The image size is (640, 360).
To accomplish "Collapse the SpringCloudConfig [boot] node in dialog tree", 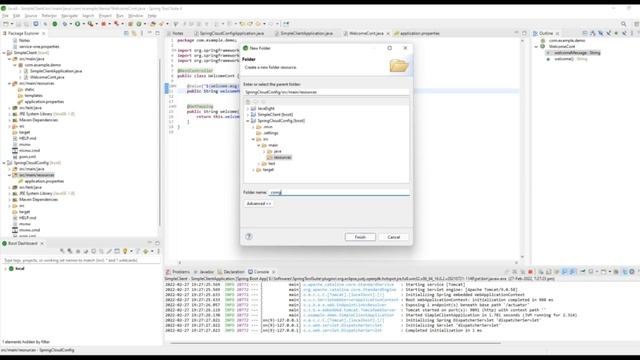I will point(248,121).
